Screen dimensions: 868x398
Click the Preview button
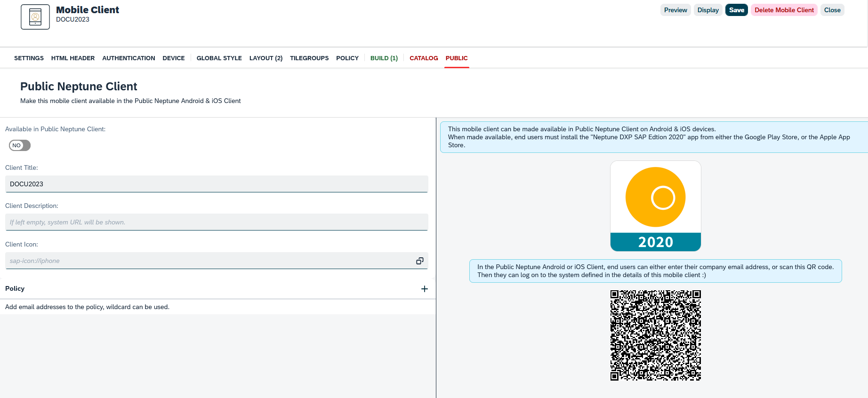(x=675, y=10)
